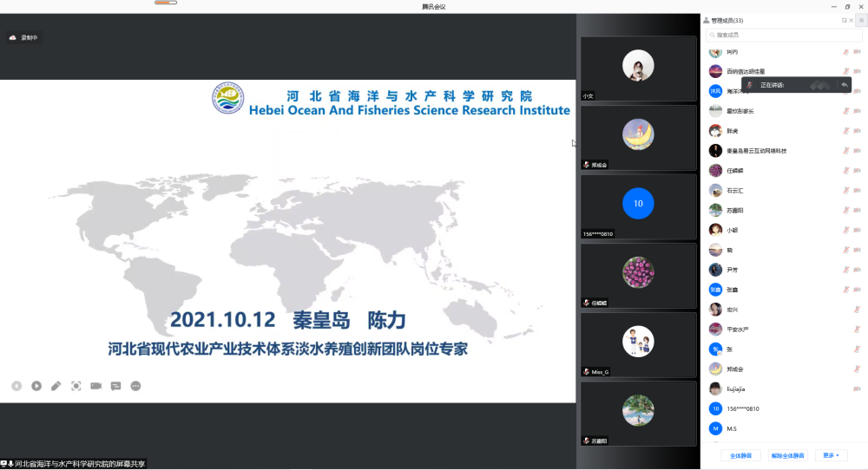Open the subtitles icon in slide toolbar

(x=115, y=386)
